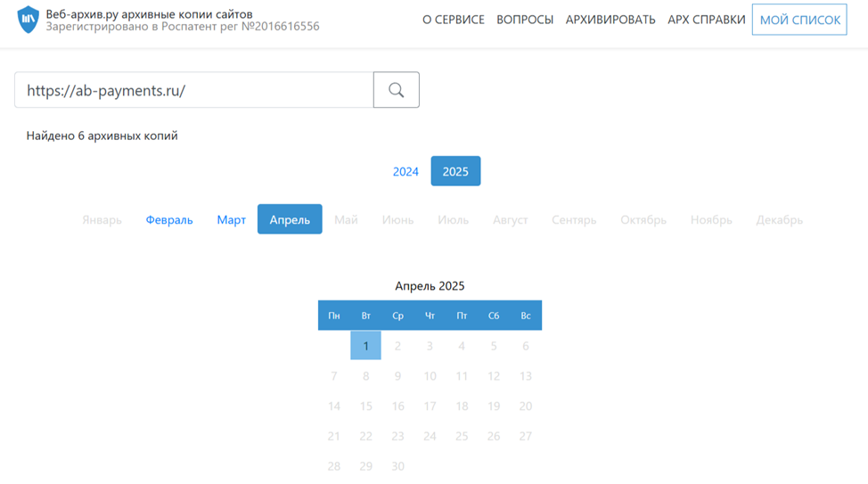Click the disabled Май month tab
This screenshot has width=868, height=484.
[346, 219]
